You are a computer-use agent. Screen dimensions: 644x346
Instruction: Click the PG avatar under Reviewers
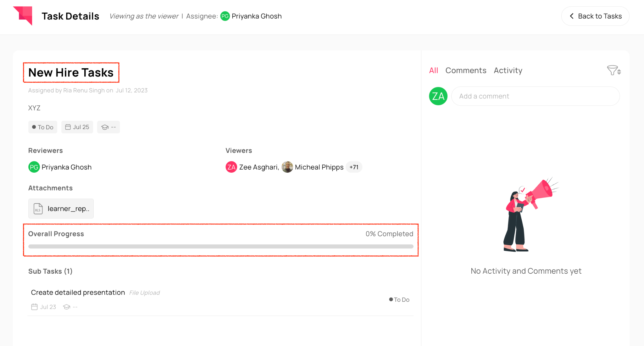tap(34, 167)
